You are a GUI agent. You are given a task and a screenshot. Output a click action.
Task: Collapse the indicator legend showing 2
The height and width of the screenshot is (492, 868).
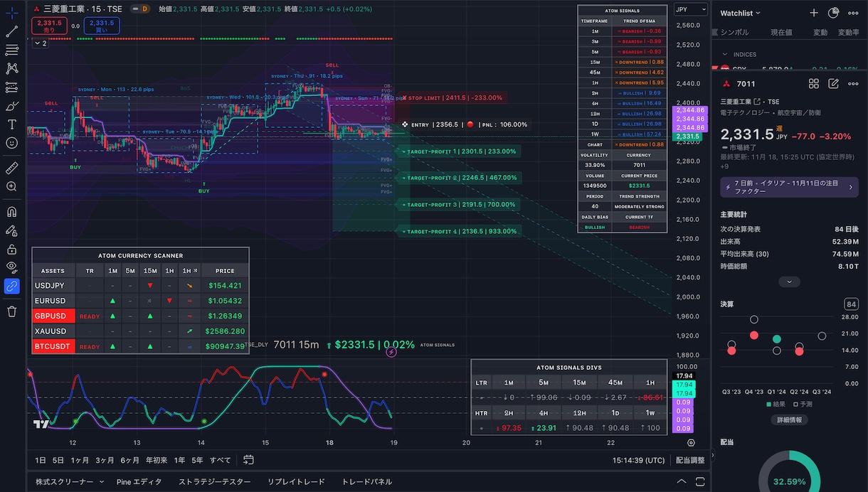pos(40,43)
